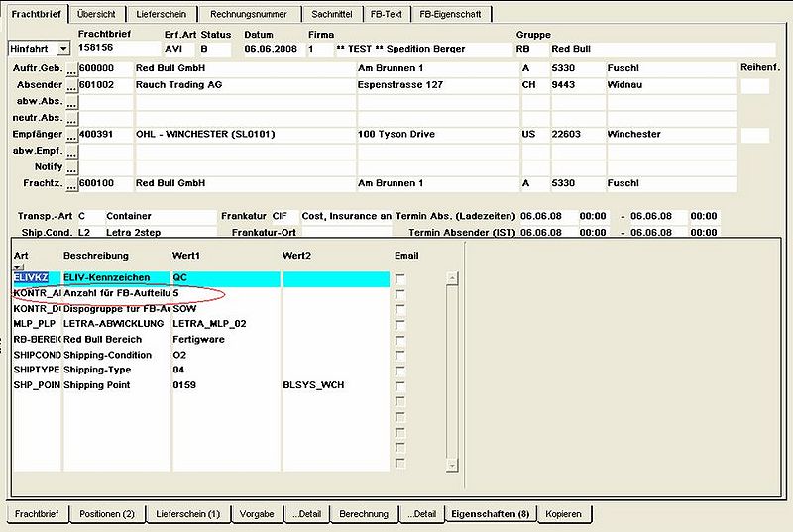Image resolution: width=793 pixels, height=532 pixels.
Task: Open the Rechnungsnummer tab
Action: point(249,14)
